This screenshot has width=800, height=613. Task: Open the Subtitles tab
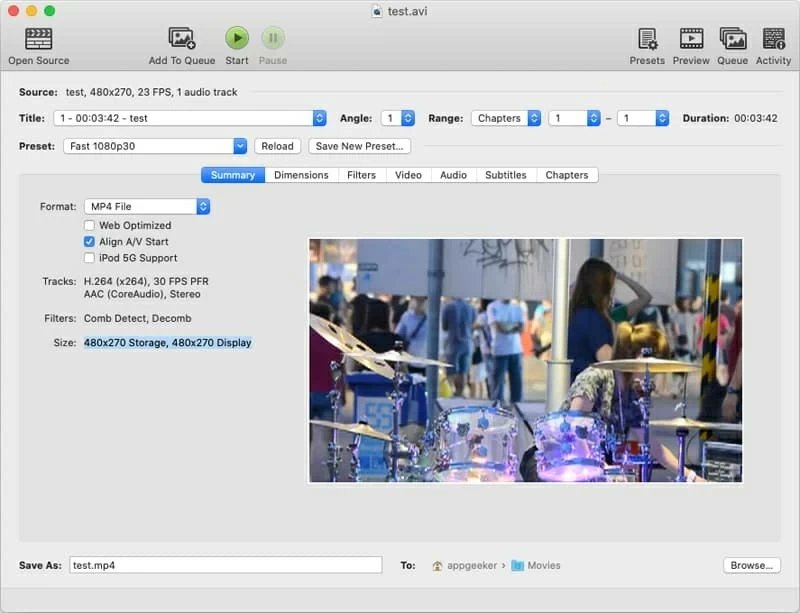(505, 175)
